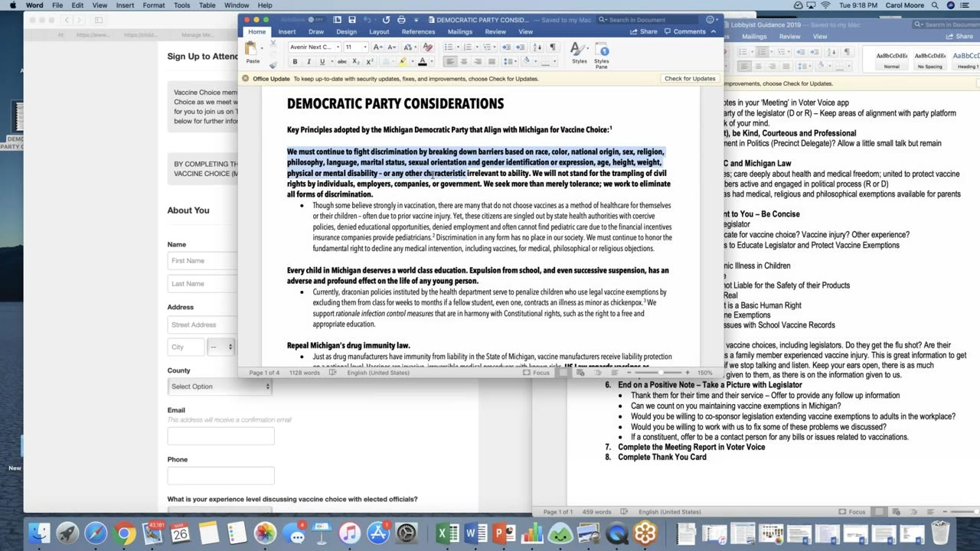Viewport: 980px width, 551px height.
Task: Decrease font size with the shrink font icon
Action: pyautogui.click(x=392, y=47)
